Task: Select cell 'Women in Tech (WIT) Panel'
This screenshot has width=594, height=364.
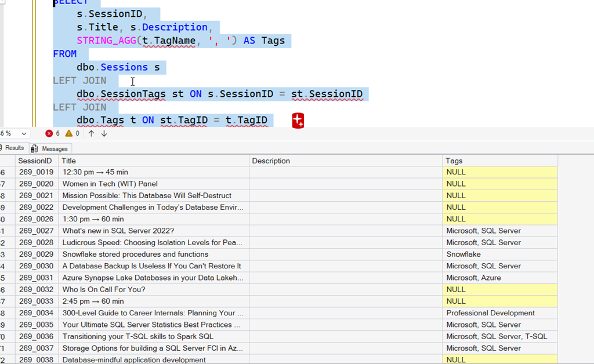Action: 110,184
